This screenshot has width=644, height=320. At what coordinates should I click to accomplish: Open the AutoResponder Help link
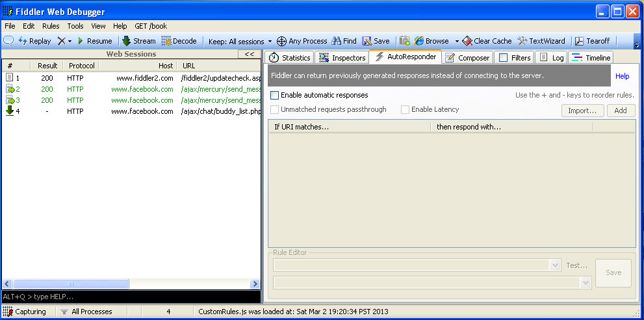[x=623, y=76]
